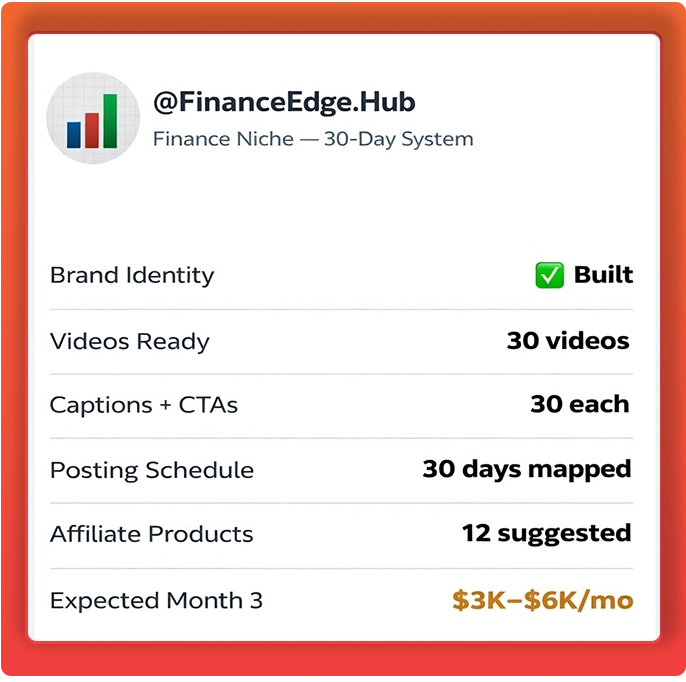Click the green checkmark beside Built

[x=549, y=276]
